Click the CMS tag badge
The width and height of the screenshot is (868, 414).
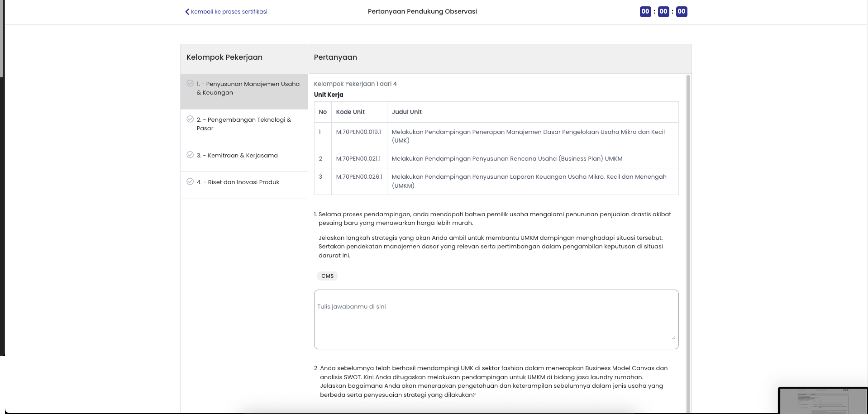(327, 276)
